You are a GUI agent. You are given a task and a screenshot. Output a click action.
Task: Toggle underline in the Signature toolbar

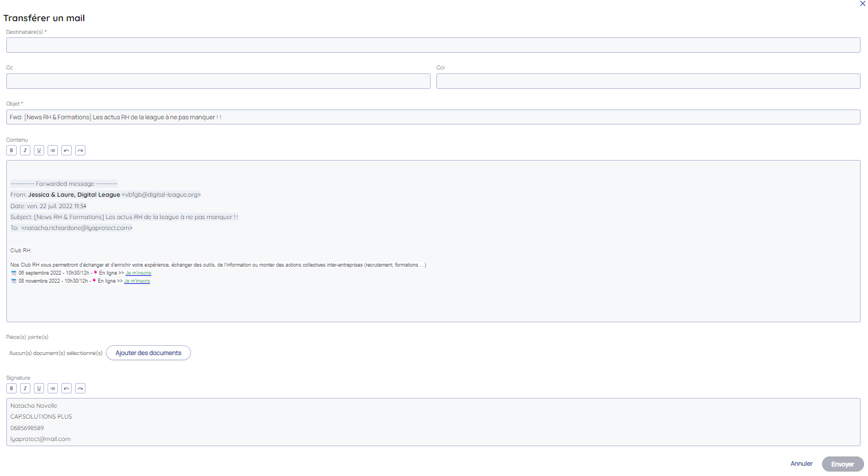pyautogui.click(x=39, y=388)
